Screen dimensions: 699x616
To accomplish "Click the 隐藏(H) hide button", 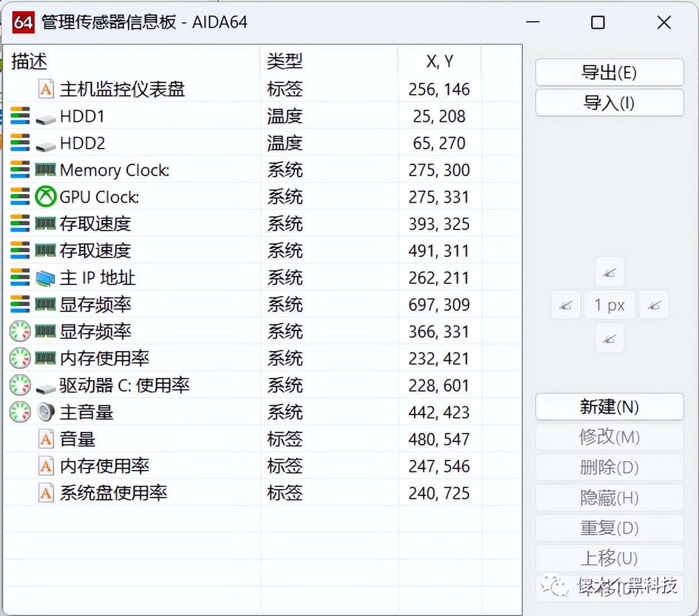I will pyautogui.click(x=609, y=498).
